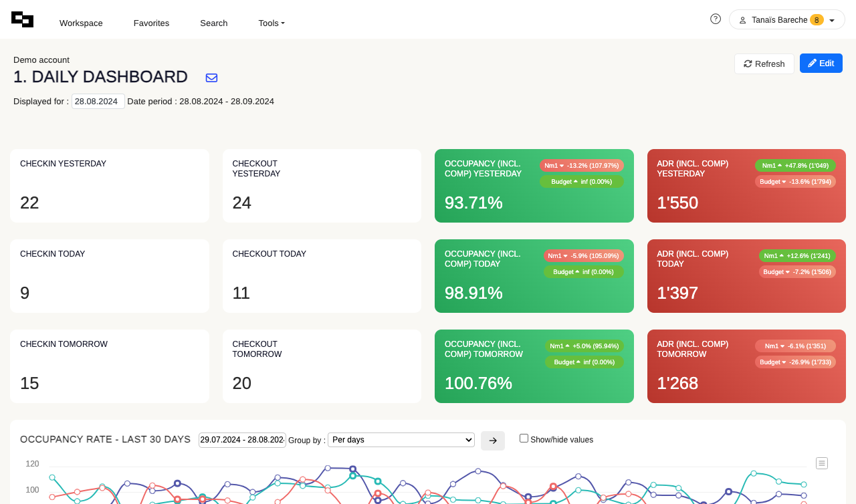Click the ADR Yesterday value 1'550

click(677, 203)
